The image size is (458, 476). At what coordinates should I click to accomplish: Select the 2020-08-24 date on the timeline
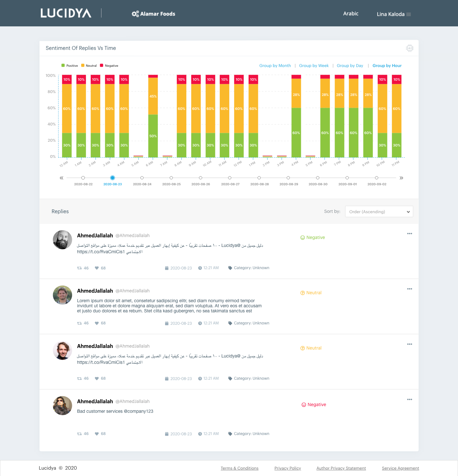point(142,178)
